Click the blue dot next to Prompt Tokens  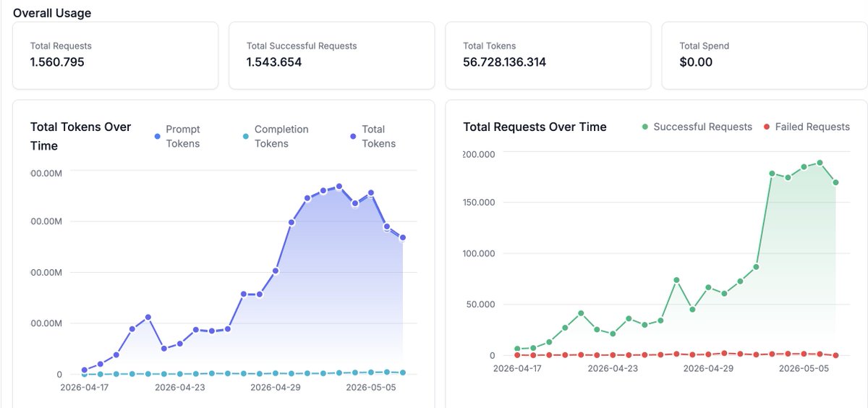158,136
